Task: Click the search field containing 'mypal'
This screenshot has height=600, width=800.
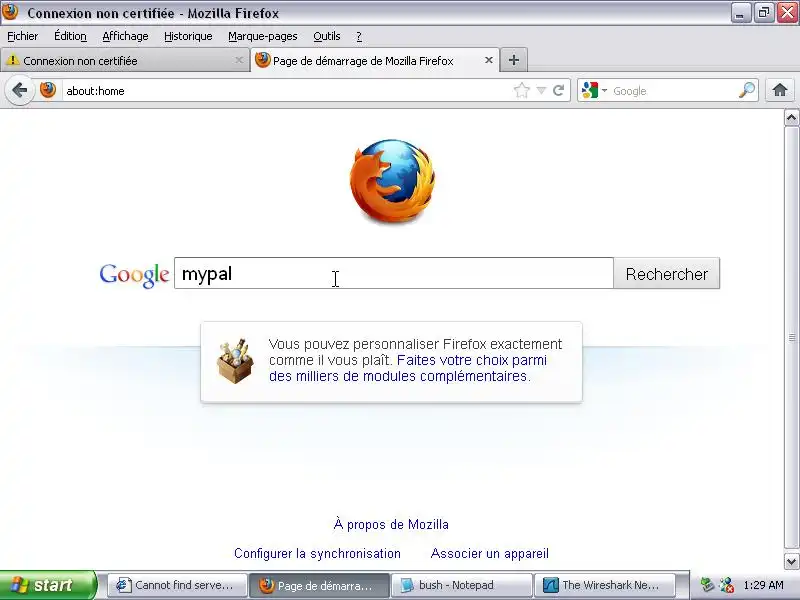Action: pos(393,273)
